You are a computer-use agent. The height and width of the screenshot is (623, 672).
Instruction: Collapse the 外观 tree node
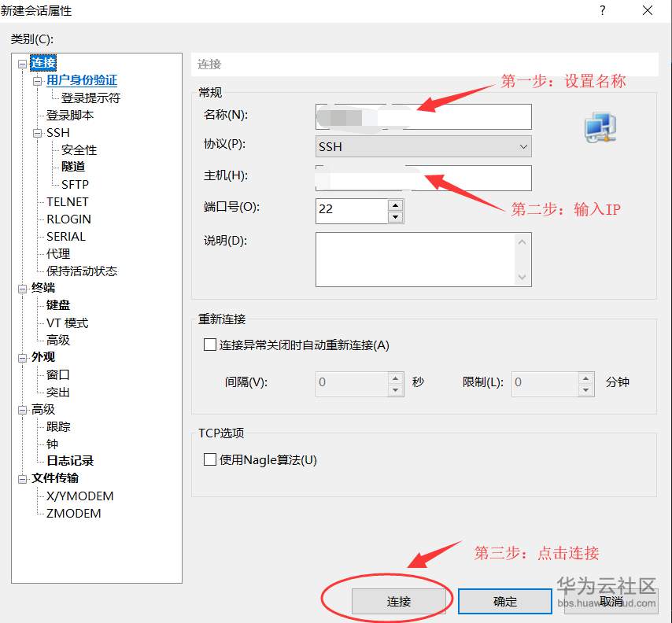tap(22, 358)
